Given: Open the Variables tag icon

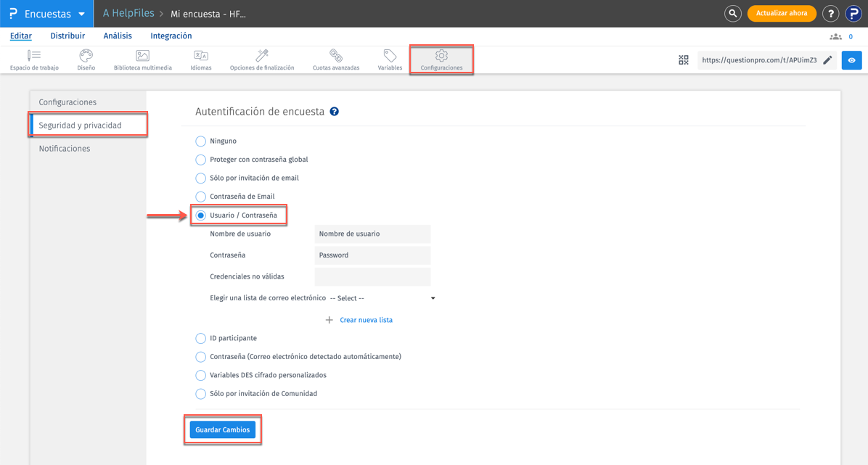Looking at the screenshot, I should (390, 55).
